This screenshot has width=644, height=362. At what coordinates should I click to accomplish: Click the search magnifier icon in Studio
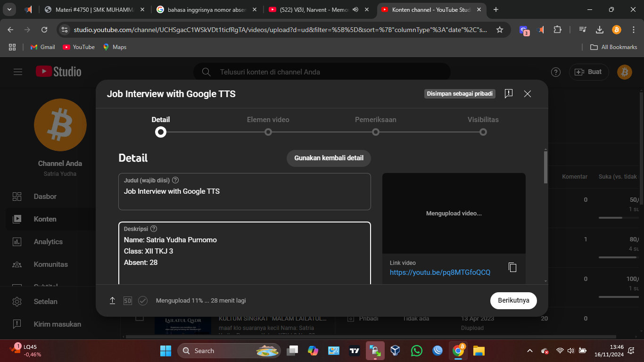tap(206, 72)
